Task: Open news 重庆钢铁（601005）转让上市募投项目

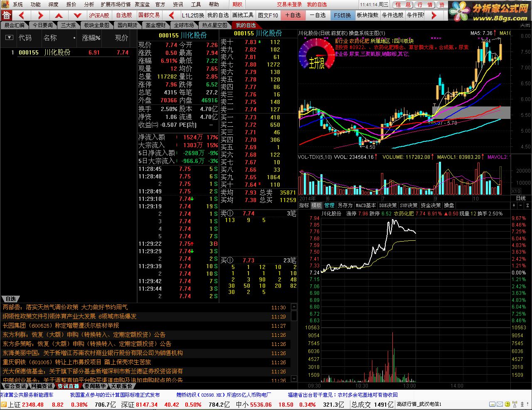Action: [77, 362]
